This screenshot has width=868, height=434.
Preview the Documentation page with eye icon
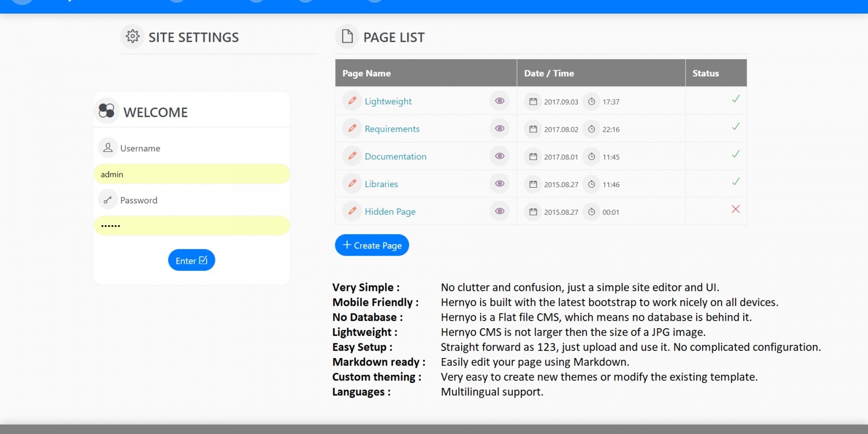[500, 156]
